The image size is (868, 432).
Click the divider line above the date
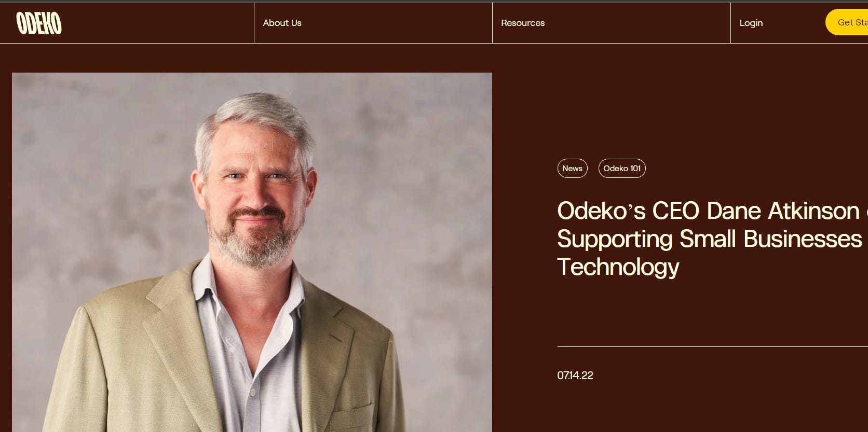point(712,346)
